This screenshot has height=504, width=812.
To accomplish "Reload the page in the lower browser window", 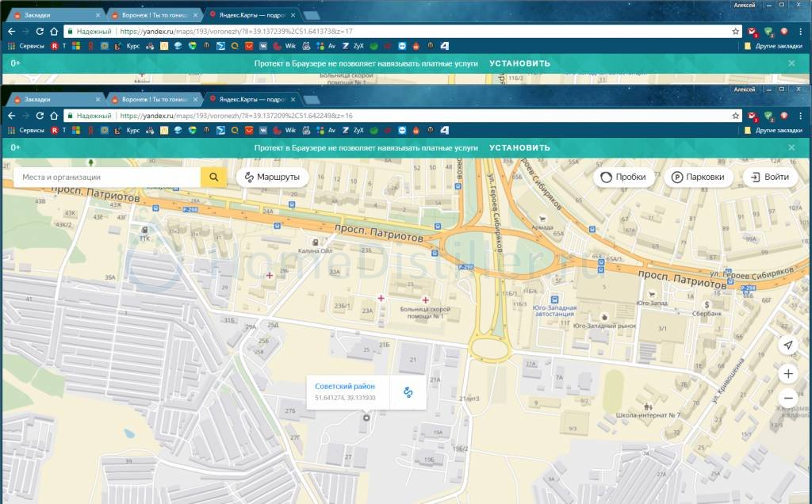I will point(40,116).
